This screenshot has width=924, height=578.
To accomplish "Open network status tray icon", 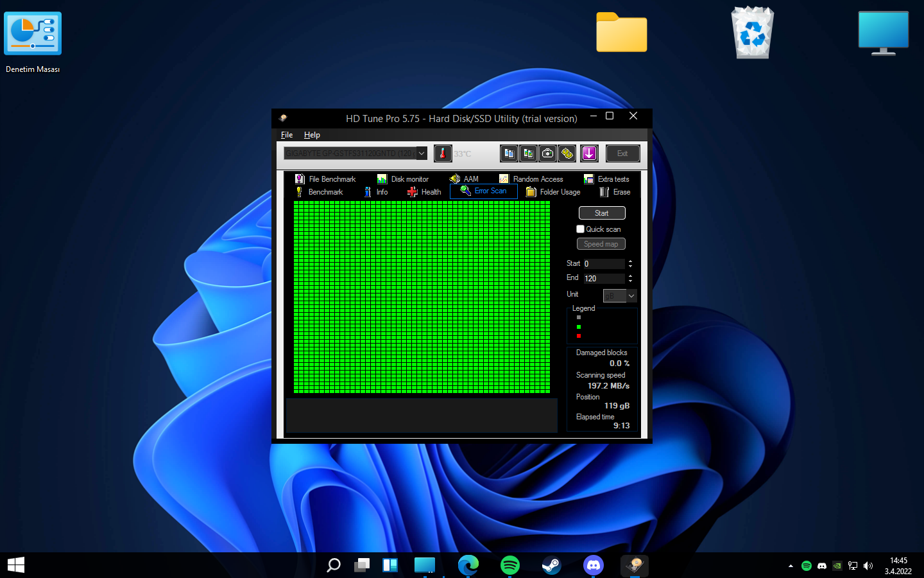I will 853,566.
